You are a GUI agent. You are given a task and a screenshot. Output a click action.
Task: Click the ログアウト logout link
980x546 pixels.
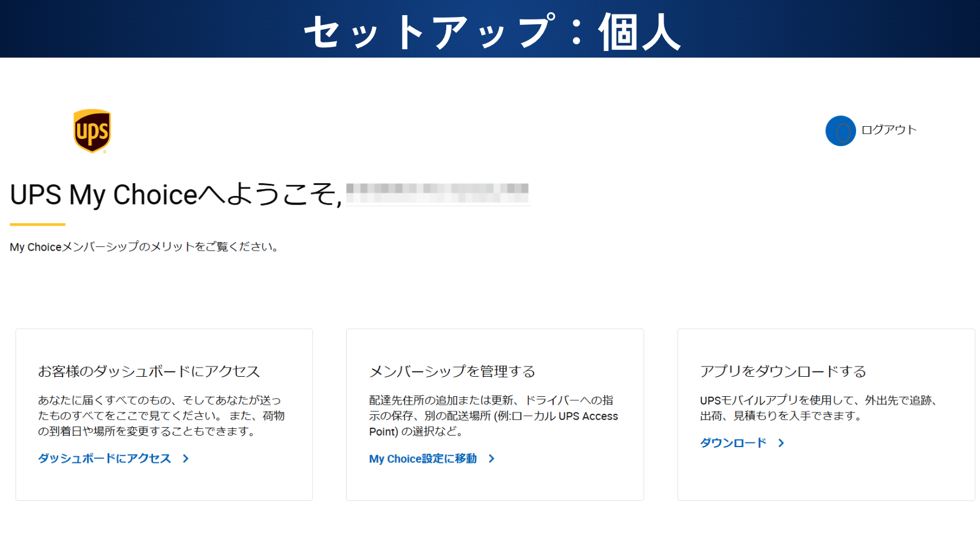tap(889, 130)
